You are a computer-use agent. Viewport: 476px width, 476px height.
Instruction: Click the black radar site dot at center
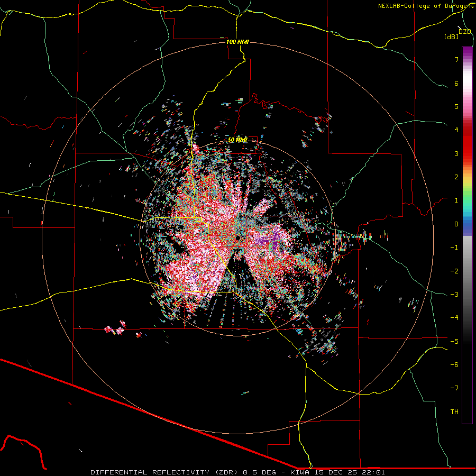coord(237,237)
